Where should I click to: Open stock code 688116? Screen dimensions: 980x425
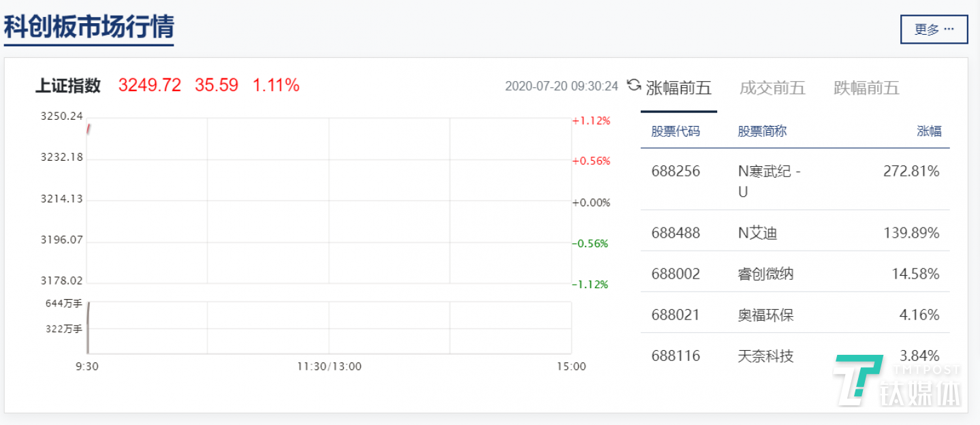coord(675,356)
